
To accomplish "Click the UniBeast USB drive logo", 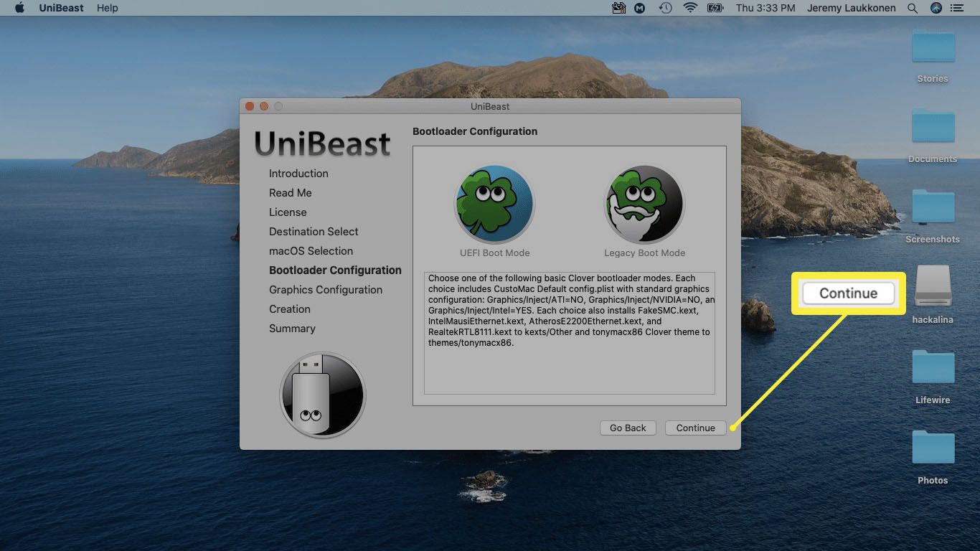I will click(x=323, y=395).
